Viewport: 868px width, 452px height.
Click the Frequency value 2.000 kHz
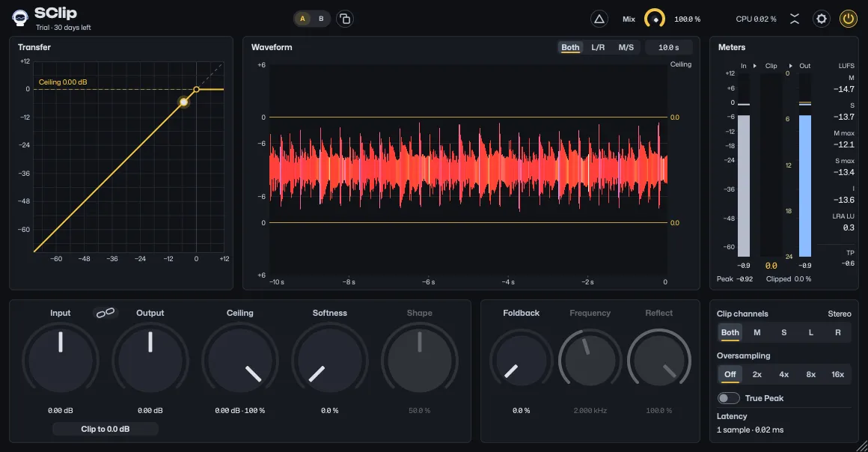click(x=590, y=410)
